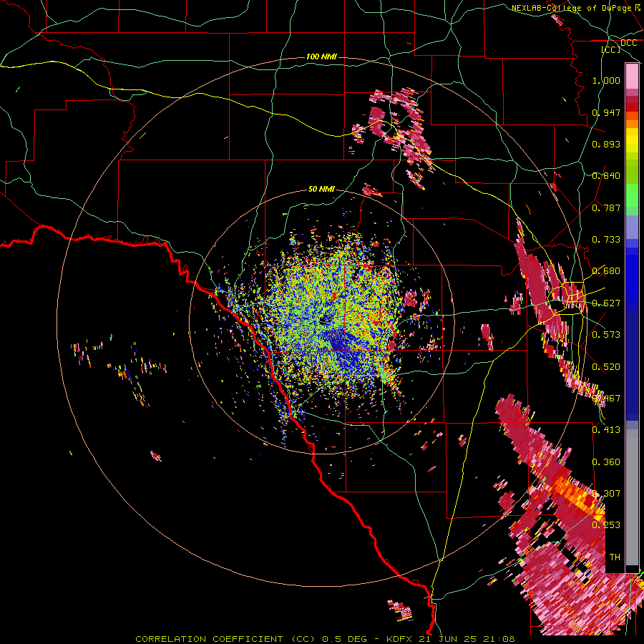Click the 0.733 value on the CC scale
The image size is (644, 644).
point(606,240)
